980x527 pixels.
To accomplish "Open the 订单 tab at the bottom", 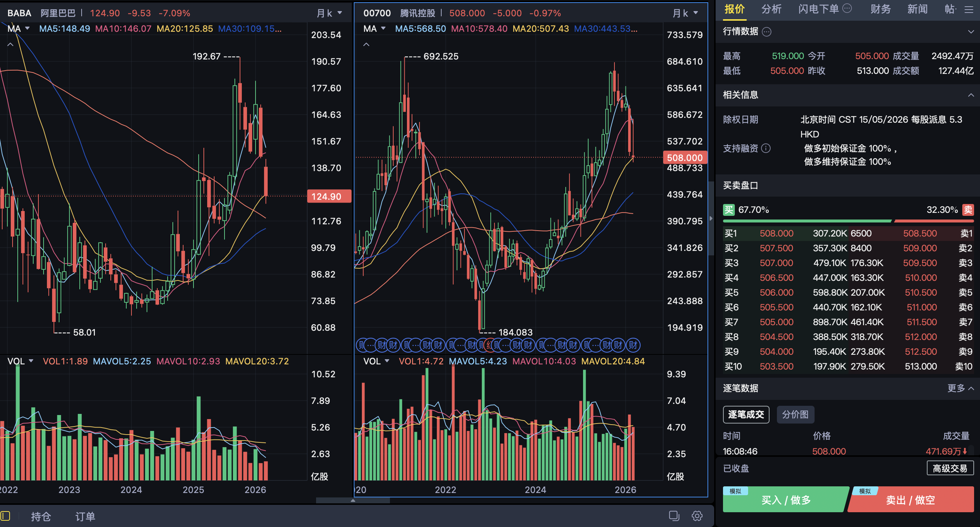I will point(85,516).
